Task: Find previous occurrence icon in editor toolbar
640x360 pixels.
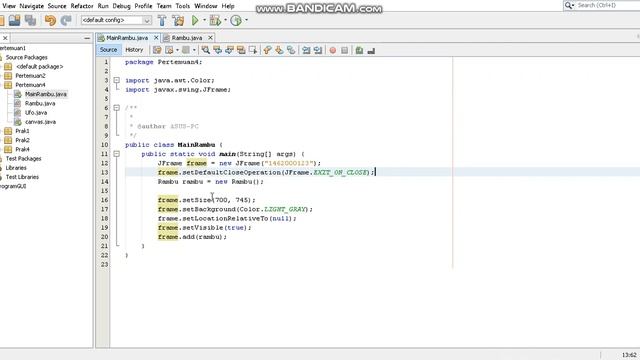Action: coord(218,50)
